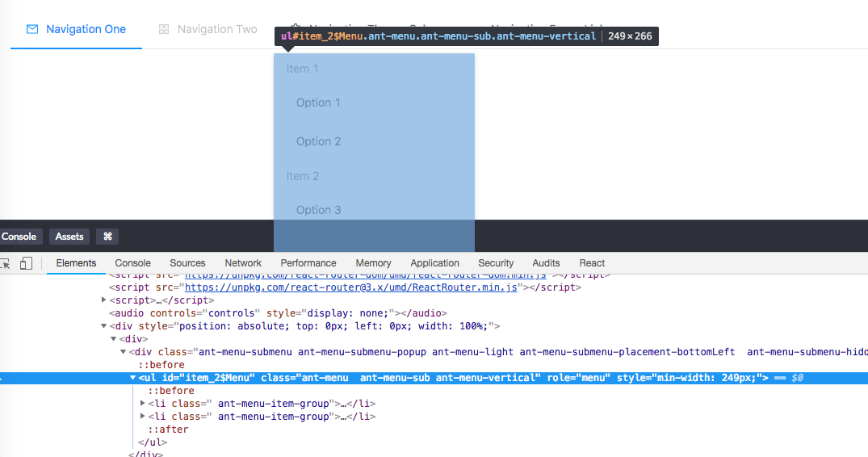Select Option 1 in the submenu
The image size is (868, 457).
tap(318, 103)
